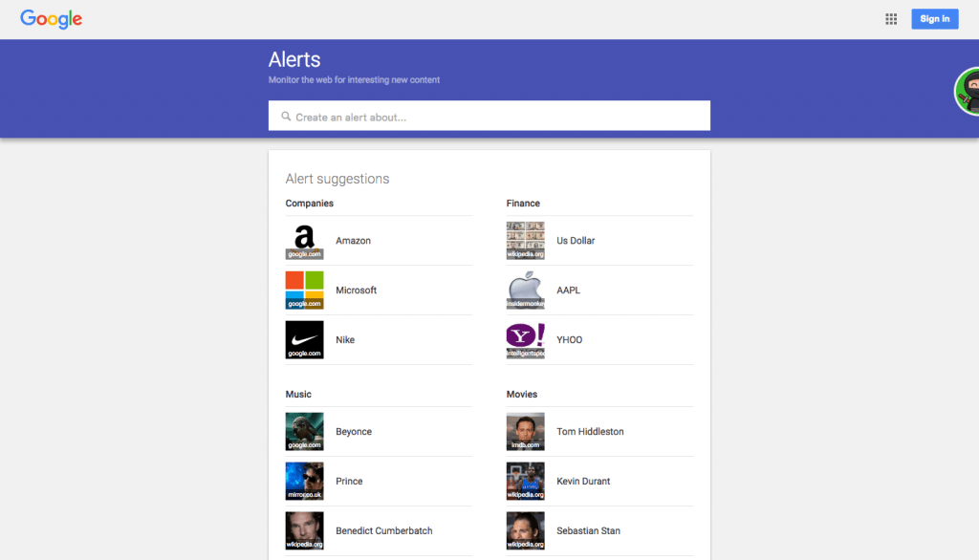The height and width of the screenshot is (560, 979).
Task: Click the Benedict Cumberbatch thumbnail
Action: pyautogui.click(x=305, y=530)
